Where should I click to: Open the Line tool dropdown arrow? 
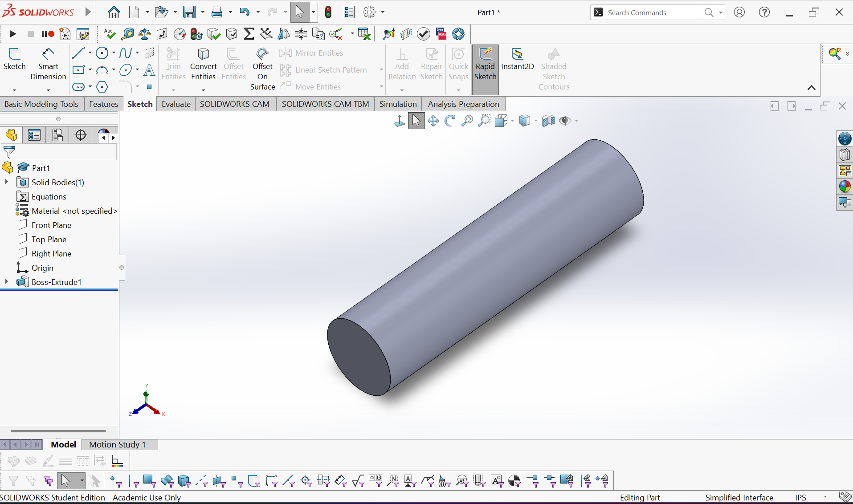(90, 53)
